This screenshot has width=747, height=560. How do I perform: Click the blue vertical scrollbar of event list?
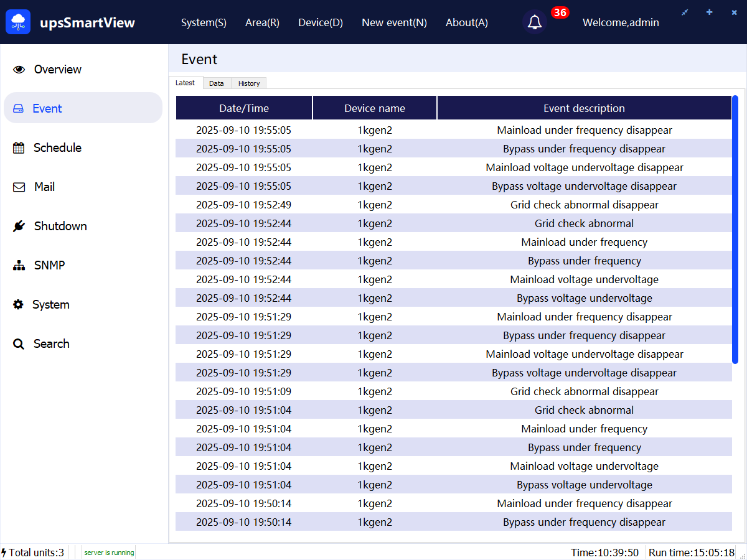pyautogui.click(x=735, y=229)
